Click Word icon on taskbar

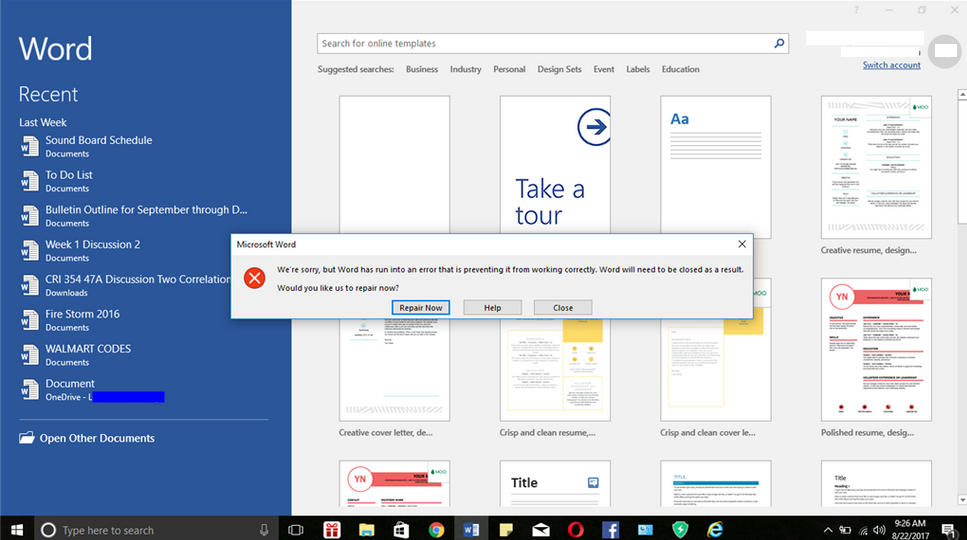click(x=471, y=530)
